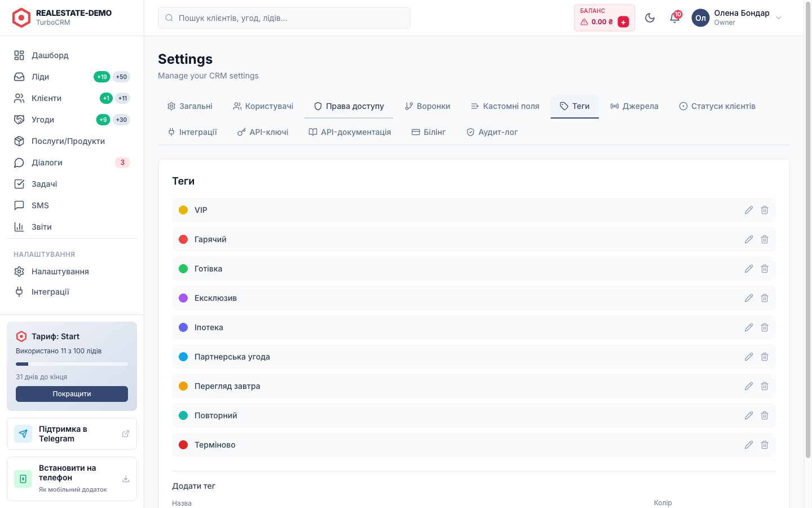Viewport: 812px width, 508px height.
Task: Open Діалоги in the sidebar
Action: coord(72,163)
